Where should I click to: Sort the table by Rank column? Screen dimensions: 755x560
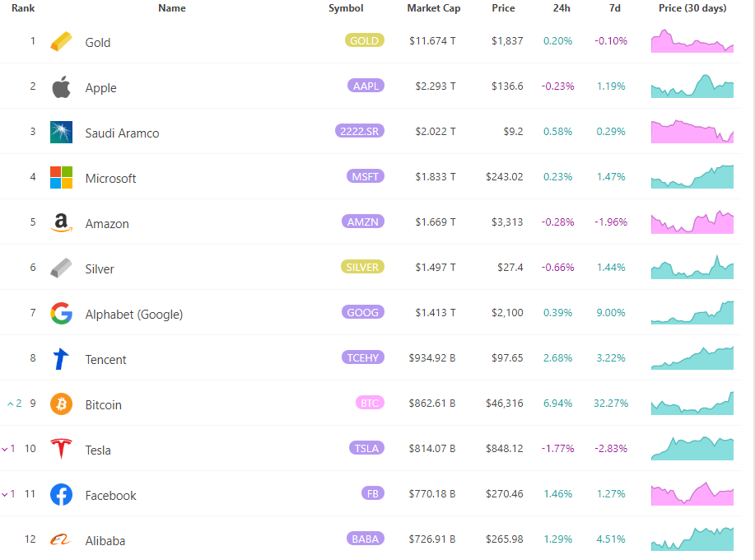pos(23,8)
